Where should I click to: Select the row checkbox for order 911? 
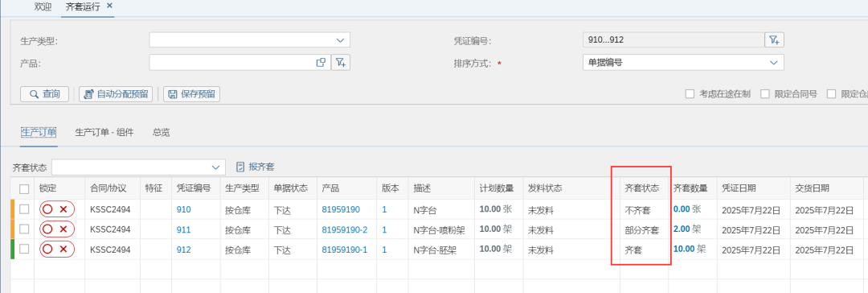[24, 229]
